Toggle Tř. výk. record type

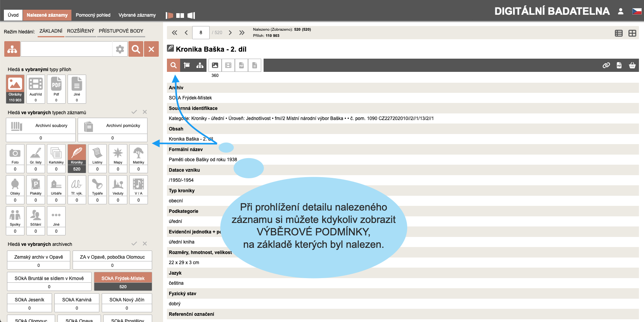pyautogui.click(x=77, y=190)
